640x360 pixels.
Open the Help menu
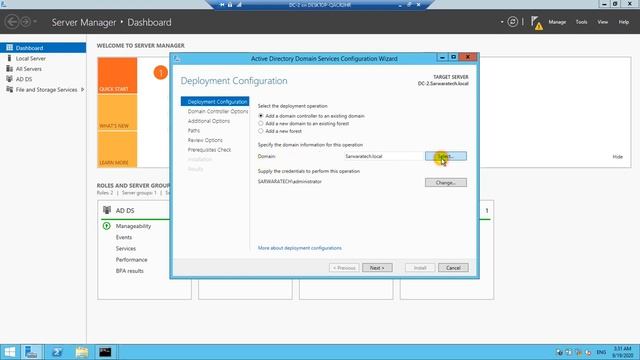623,22
